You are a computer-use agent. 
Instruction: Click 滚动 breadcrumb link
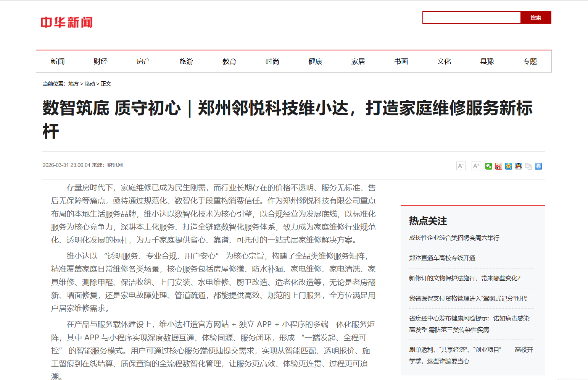click(x=90, y=84)
